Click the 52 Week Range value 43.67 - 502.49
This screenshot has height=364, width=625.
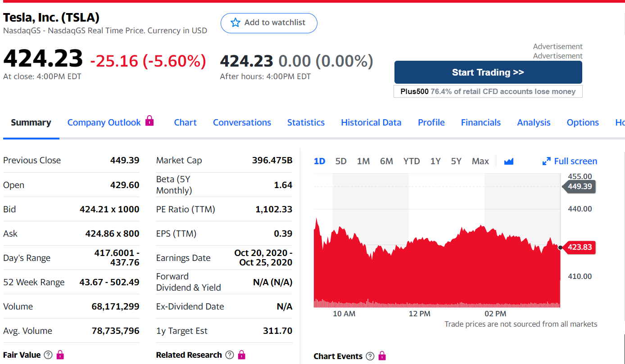tap(109, 282)
